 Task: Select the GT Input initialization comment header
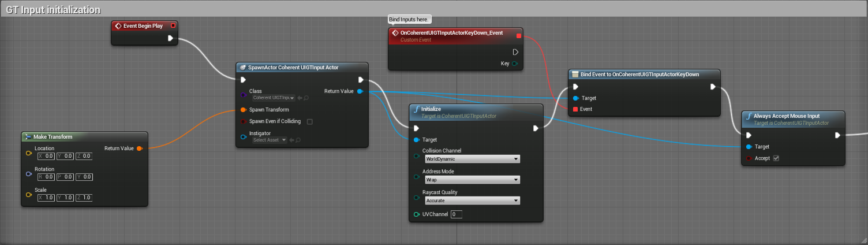(53, 10)
